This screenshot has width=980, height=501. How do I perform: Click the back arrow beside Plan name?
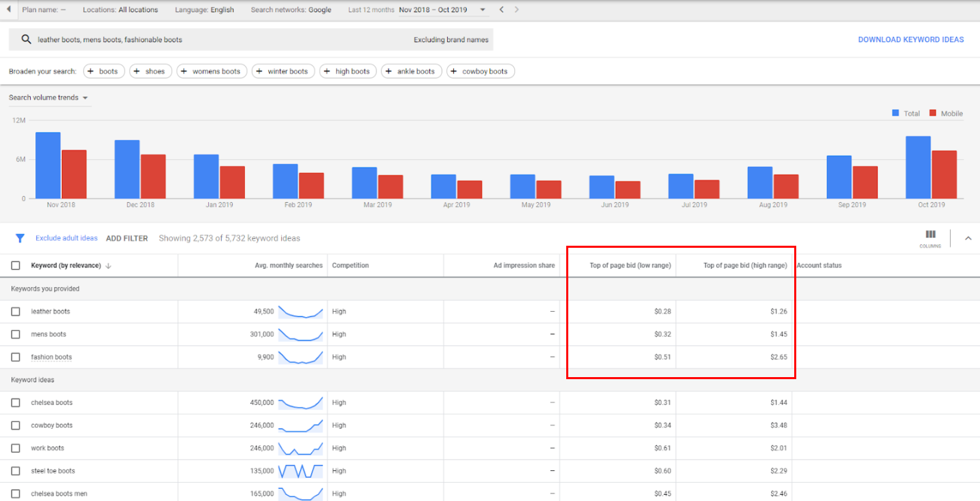pyautogui.click(x=8, y=10)
